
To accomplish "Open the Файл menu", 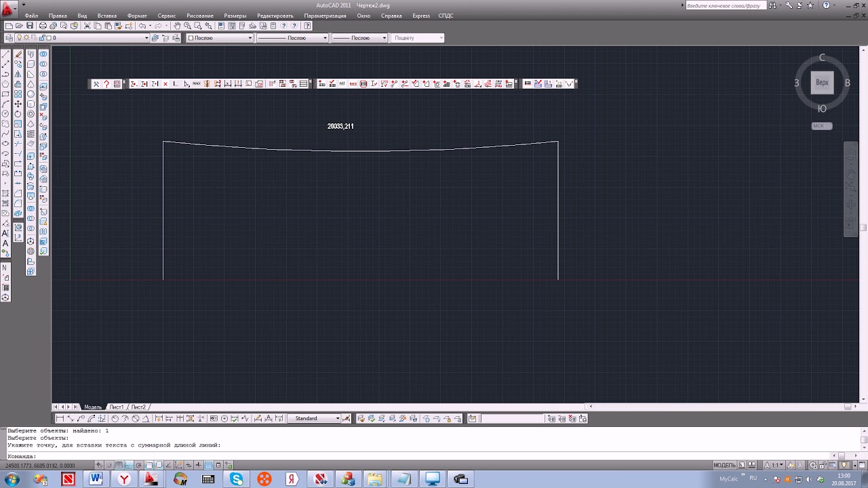I will (31, 16).
